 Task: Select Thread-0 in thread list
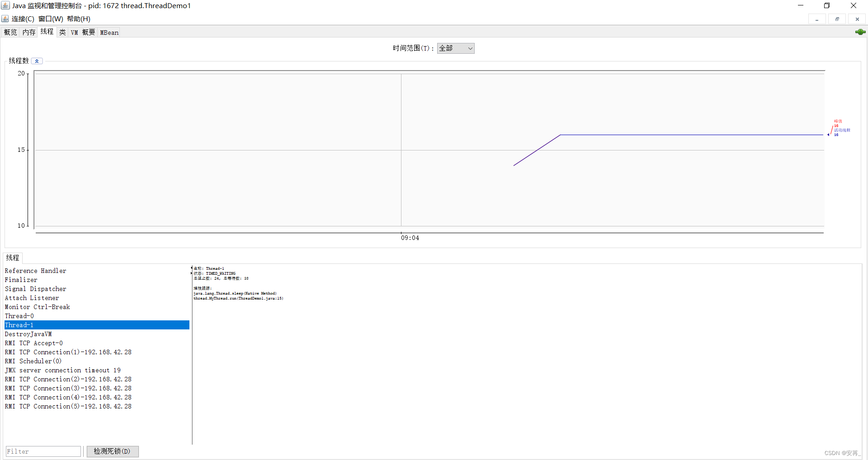coord(97,316)
